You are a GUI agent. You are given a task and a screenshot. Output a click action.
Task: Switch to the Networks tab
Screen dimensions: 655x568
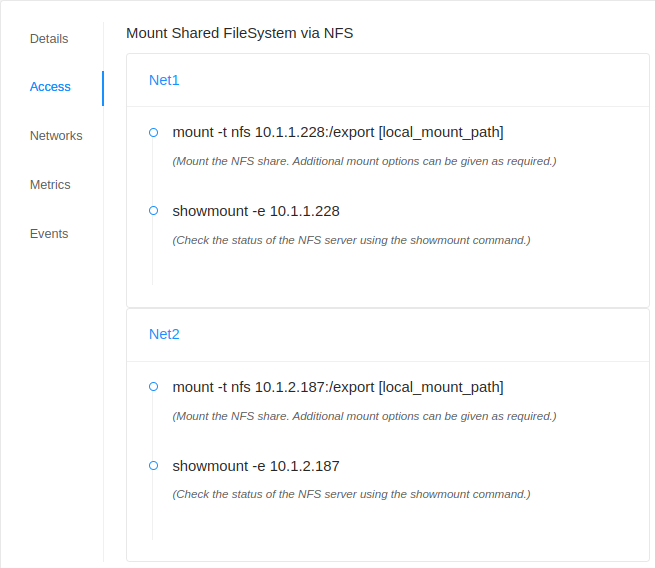56,136
